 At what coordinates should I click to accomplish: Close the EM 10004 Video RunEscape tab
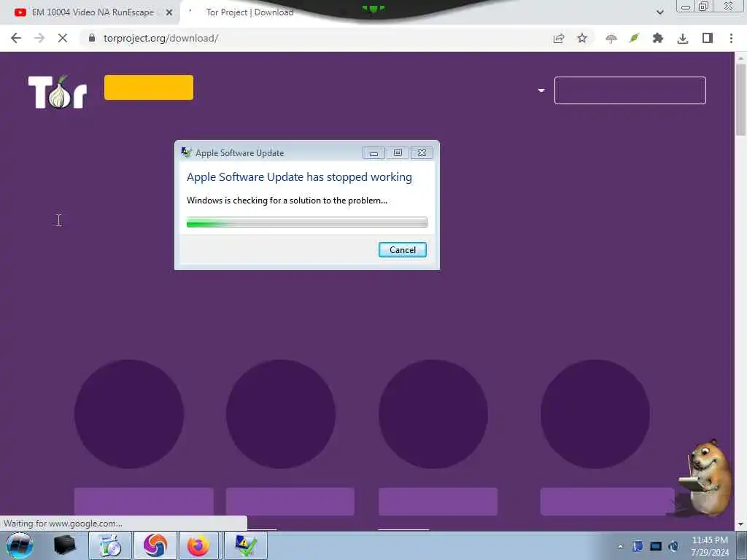(x=169, y=12)
